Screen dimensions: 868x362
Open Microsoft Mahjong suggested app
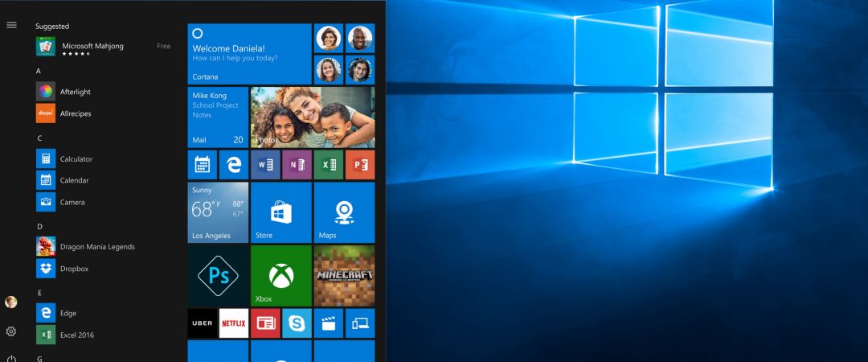tap(104, 47)
